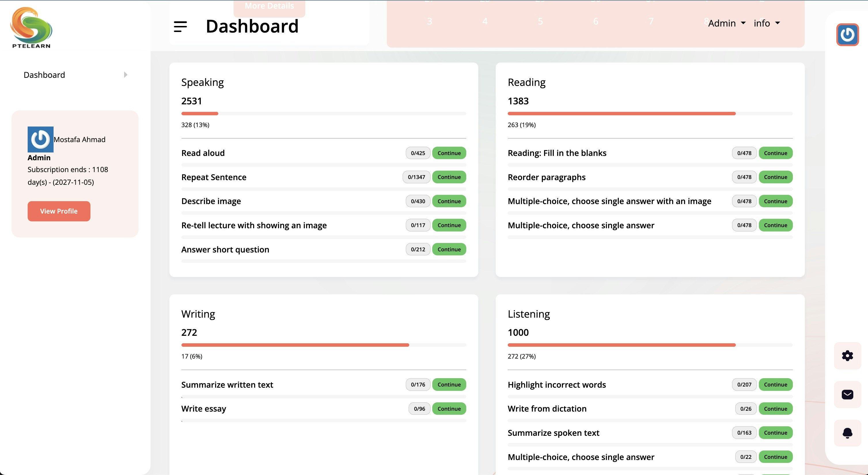Click the Listening section heading
The width and height of the screenshot is (868, 475).
click(x=529, y=314)
